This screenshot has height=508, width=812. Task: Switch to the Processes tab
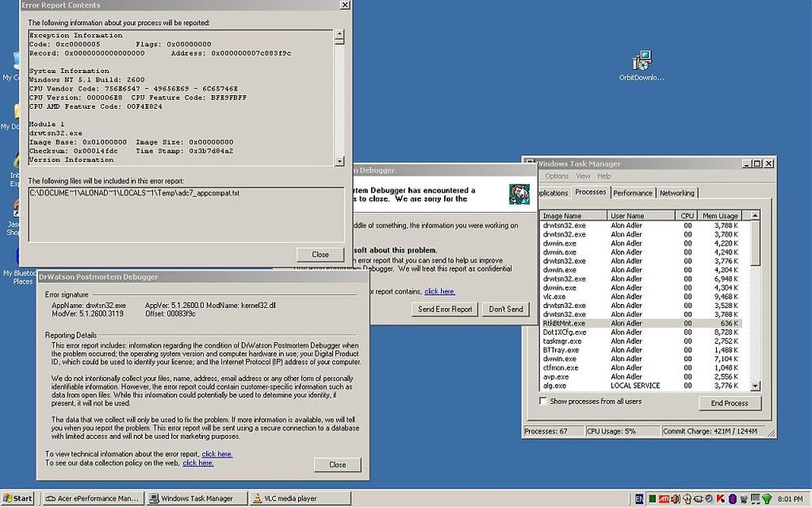tap(590, 192)
